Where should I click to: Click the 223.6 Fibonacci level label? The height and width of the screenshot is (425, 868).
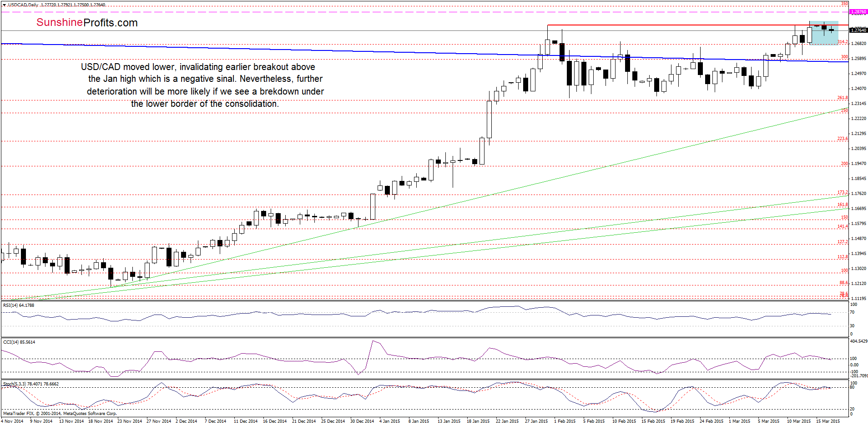[x=843, y=139]
